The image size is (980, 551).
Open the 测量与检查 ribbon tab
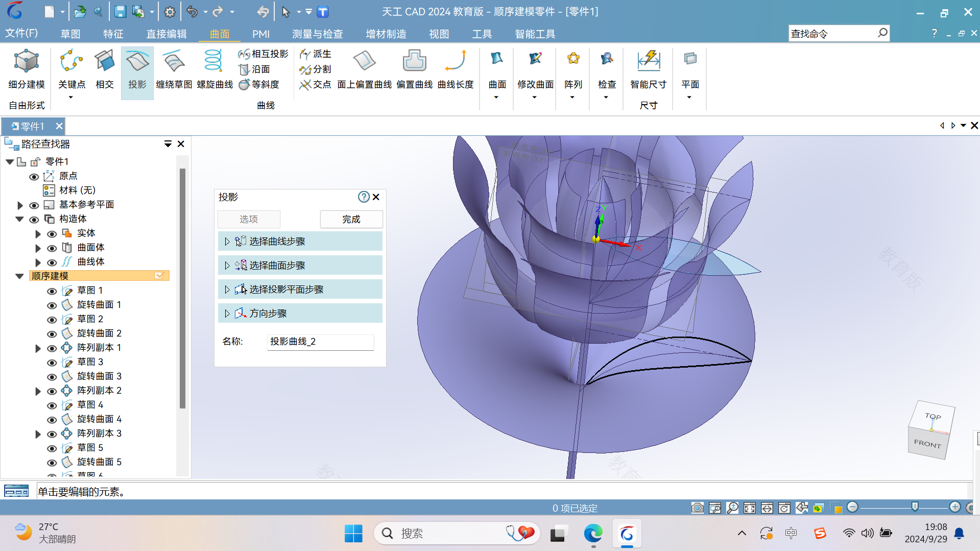coord(317,34)
